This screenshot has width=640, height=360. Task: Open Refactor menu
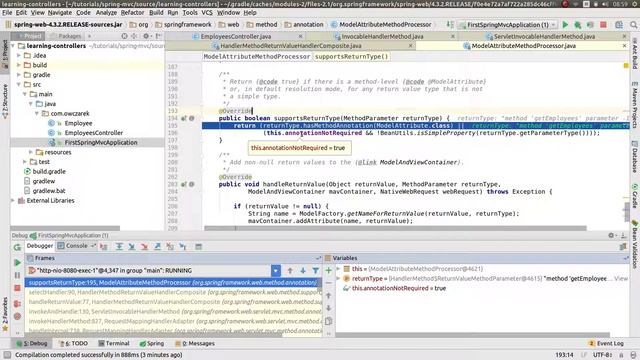[132, 13]
